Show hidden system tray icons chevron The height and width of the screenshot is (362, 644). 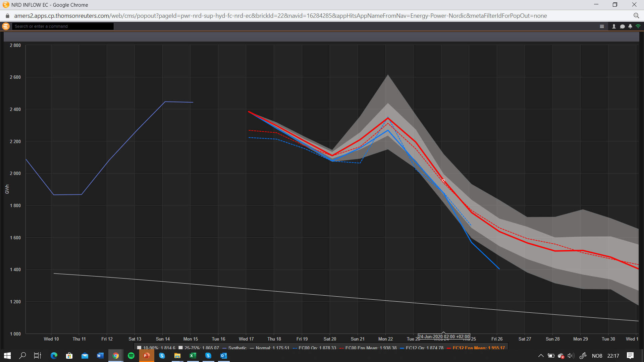tap(541, 356)
